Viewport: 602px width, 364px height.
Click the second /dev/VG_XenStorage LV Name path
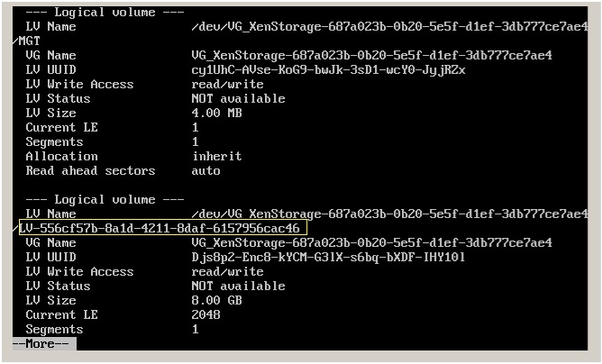pos(393,214)
